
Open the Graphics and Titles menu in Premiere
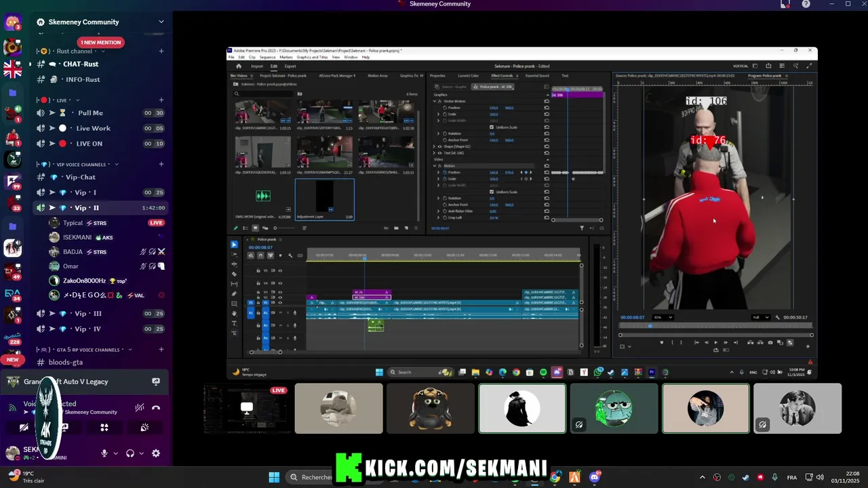pos(313,57)
